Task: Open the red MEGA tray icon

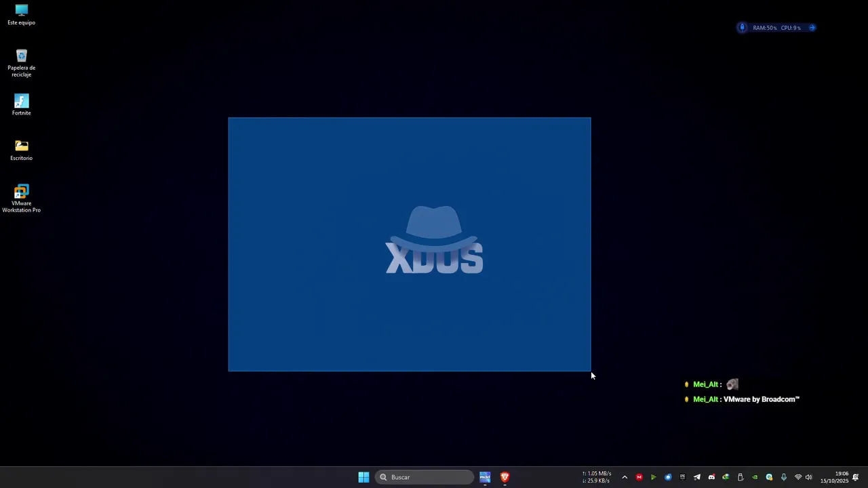Action: [639, 477]
